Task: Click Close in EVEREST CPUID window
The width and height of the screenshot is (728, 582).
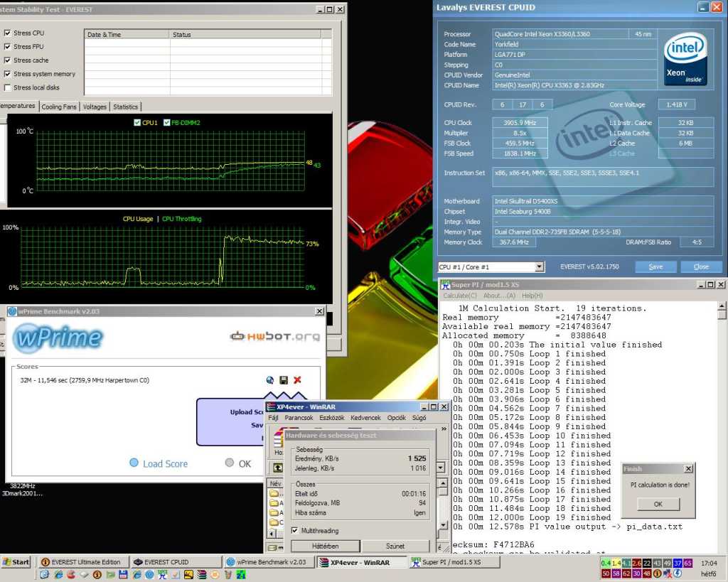Action: [x=701, y=266]
